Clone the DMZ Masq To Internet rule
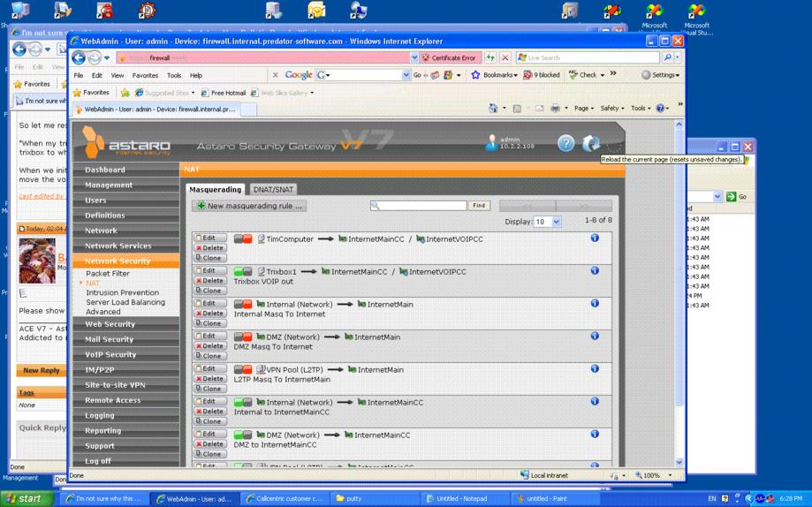 pyautogui.click(x=209, y=356)
